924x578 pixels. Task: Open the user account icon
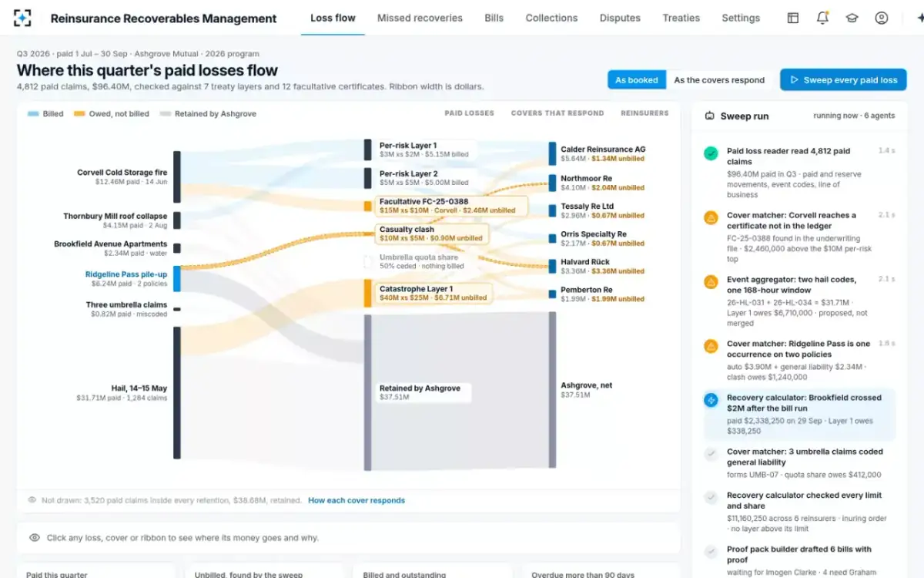pyautogui.click(x=882, y=18)
